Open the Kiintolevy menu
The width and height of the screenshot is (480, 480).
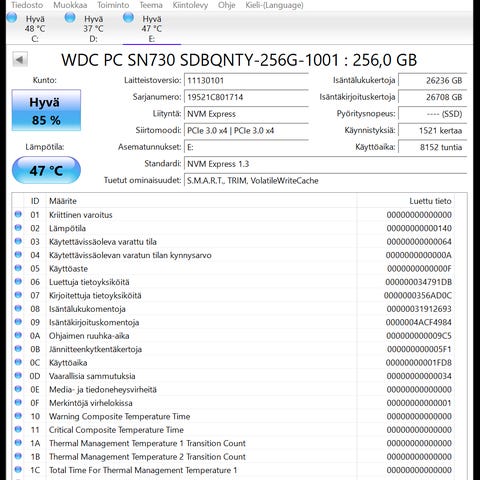point(190,5)
